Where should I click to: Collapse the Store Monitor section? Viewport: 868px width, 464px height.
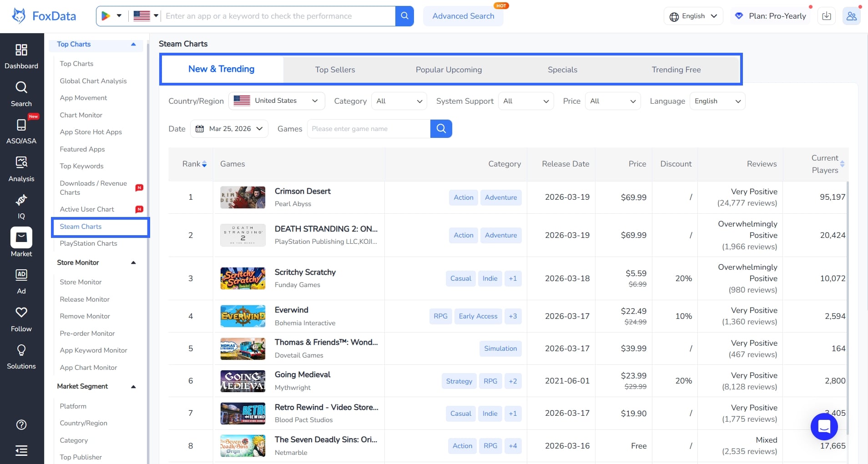(x=133, y=262)
